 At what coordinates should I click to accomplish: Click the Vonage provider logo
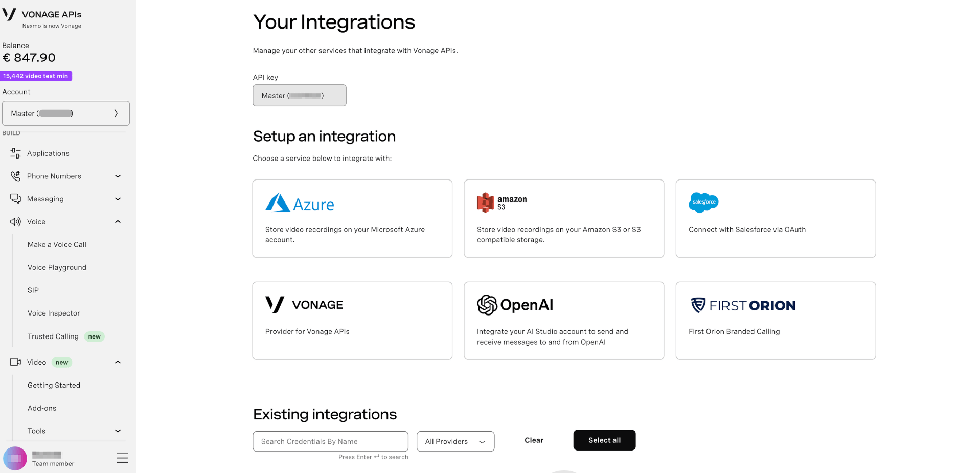(304, 305)
